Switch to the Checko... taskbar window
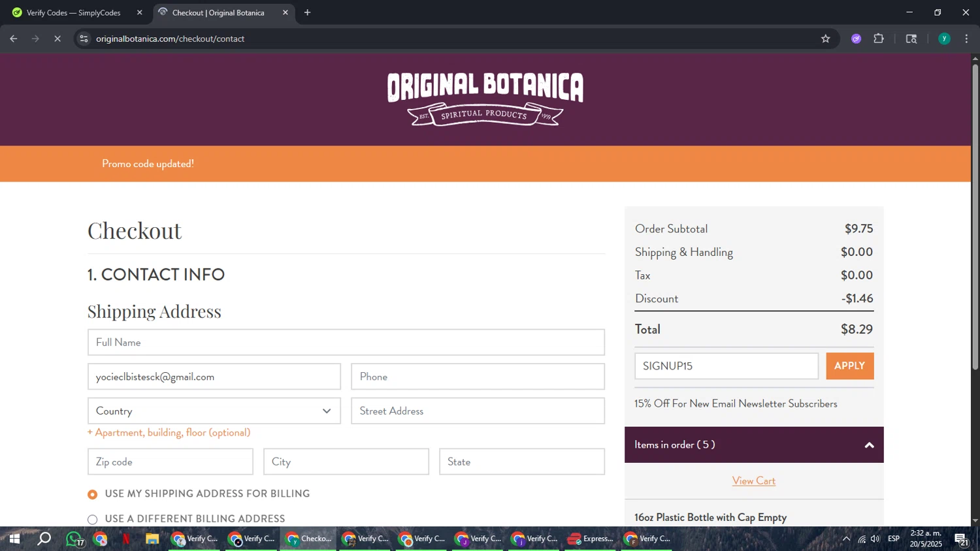The width and height of the screenshot is (980, 551). [x=309, y=539]
